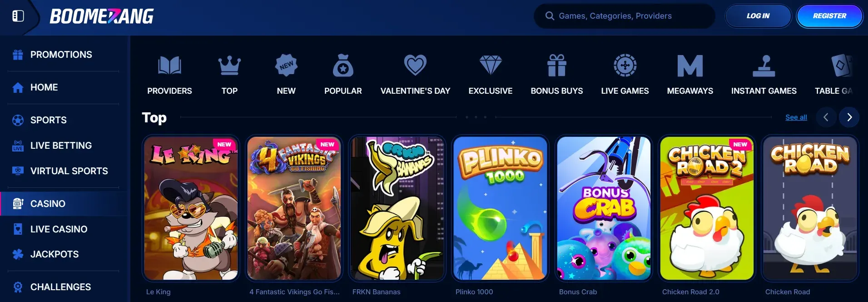Screen dimensions: 868x302
Task: Select the Megaways M icon
Action: [x=690, y=65]
